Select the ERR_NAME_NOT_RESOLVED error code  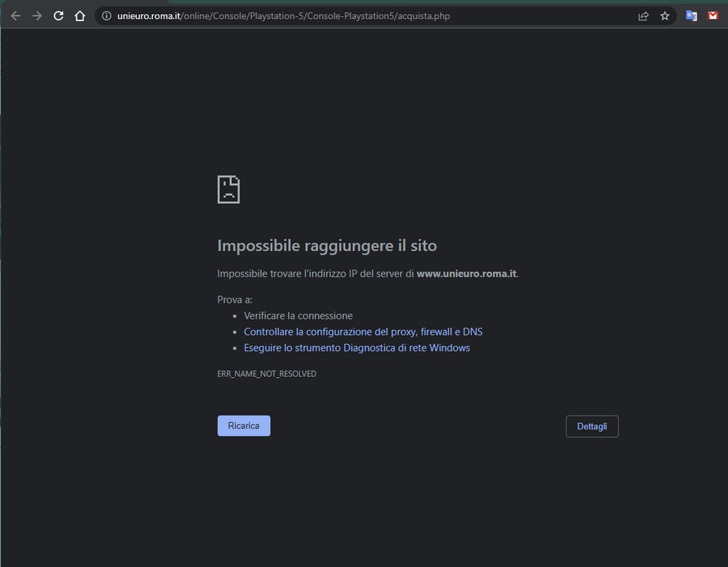[266, 374]
